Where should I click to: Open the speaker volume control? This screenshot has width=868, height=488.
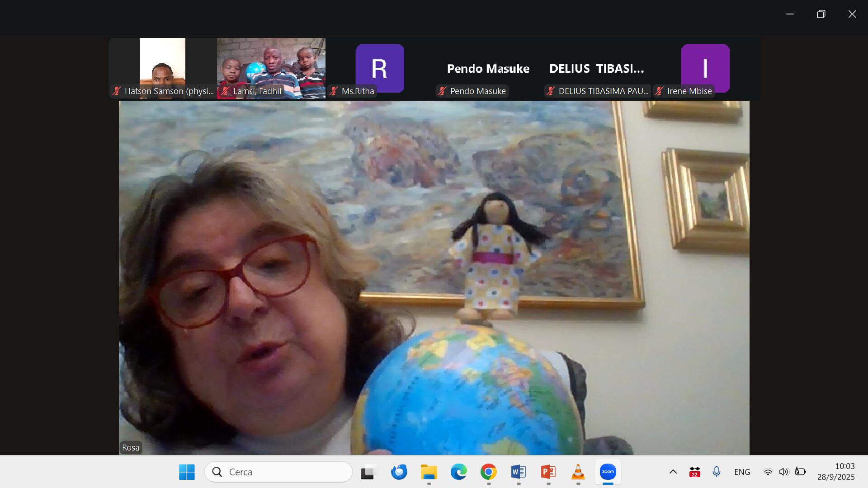[783, 472]
